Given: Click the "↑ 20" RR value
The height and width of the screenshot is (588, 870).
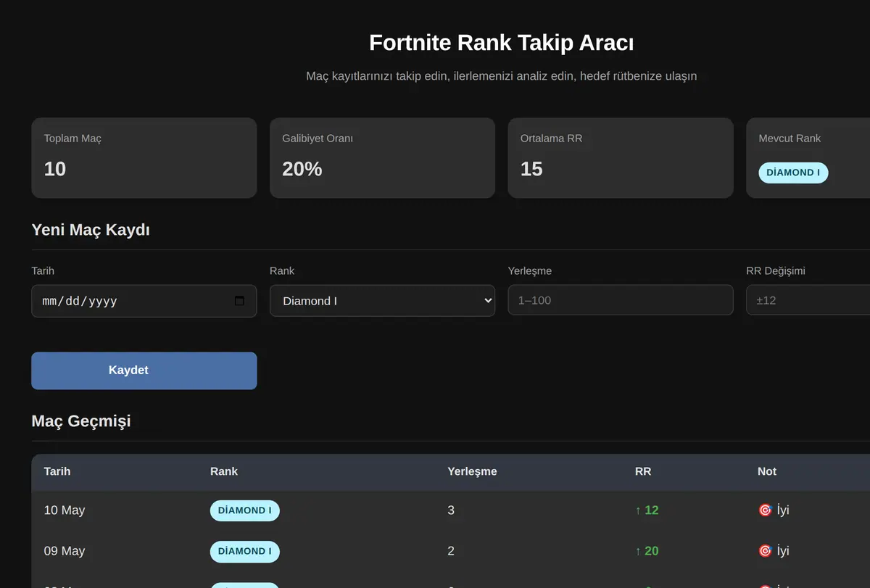Looking at the screenshot, I should pos(647,551).
